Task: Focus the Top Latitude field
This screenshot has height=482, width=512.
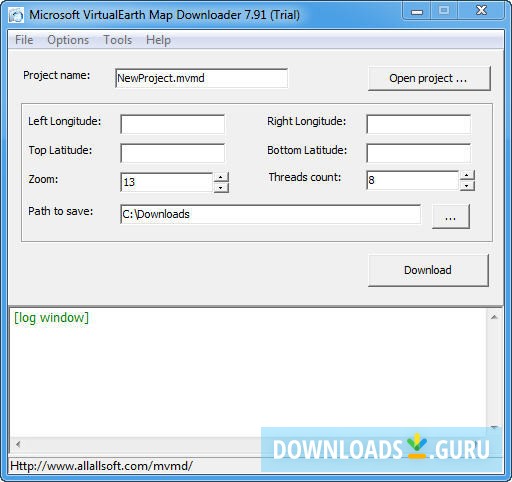Action: click(x=172, y=153)
